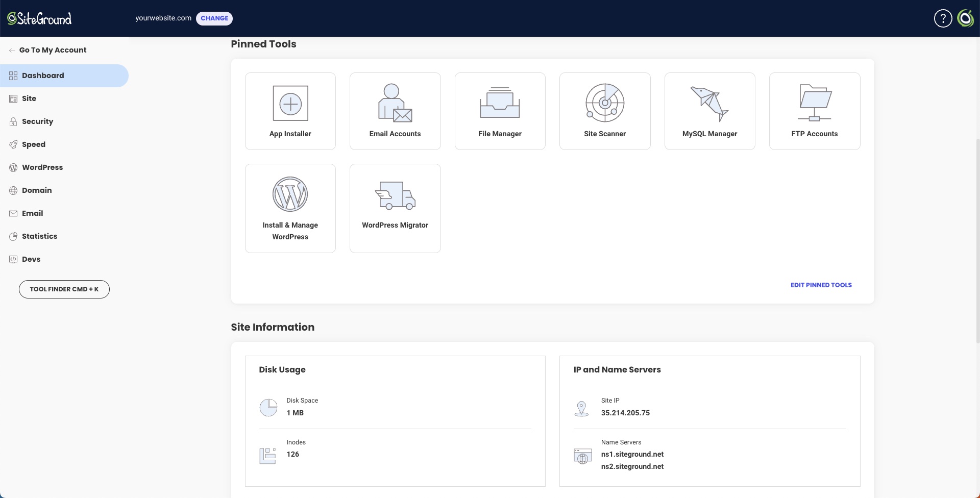Open the Dashboard menu item
This screenshot has height=498, width=980.
pyautogui.click(x=64, y=76)
